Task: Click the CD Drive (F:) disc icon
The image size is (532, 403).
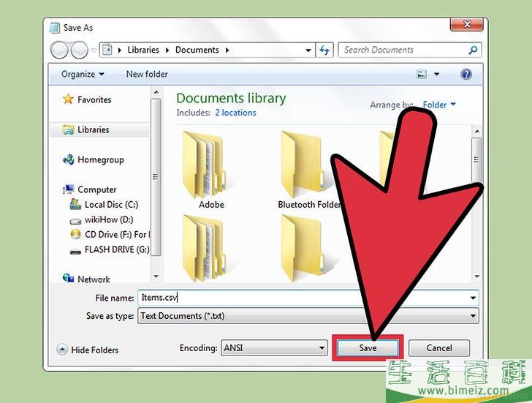Action: (x=75, y=234)
